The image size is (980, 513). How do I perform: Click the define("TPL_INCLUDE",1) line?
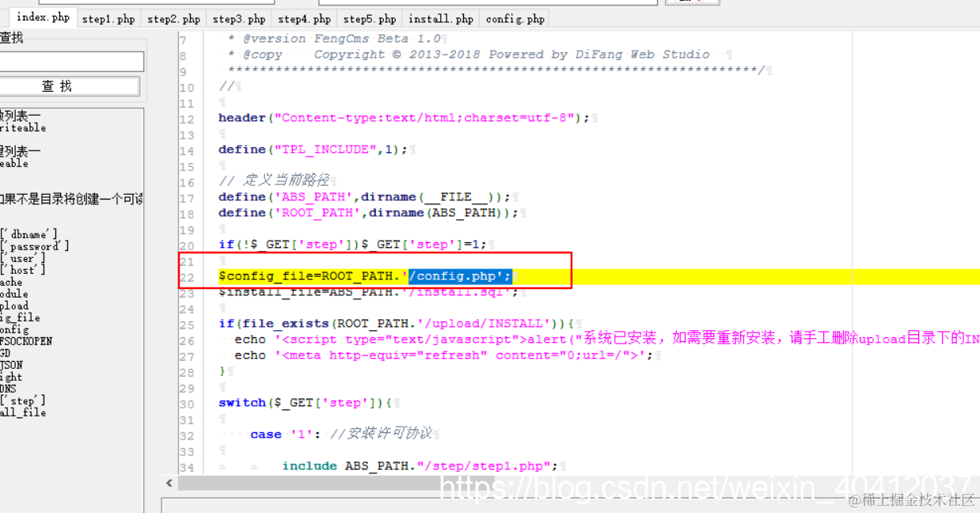pos(313,150)
